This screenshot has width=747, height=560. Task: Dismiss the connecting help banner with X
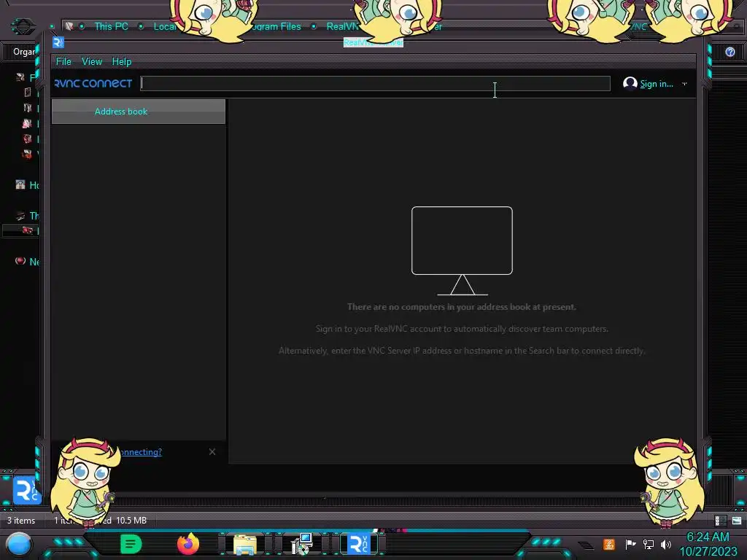click(212, 451)
